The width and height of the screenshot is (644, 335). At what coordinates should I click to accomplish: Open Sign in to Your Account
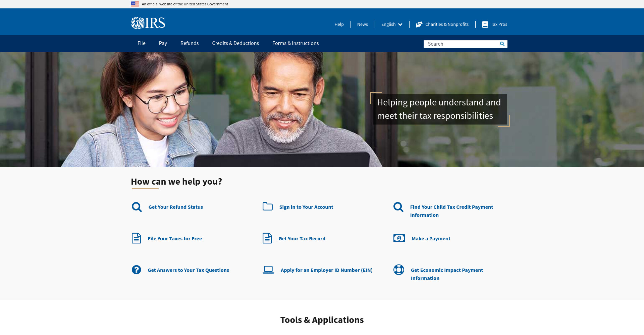(306, 207)
